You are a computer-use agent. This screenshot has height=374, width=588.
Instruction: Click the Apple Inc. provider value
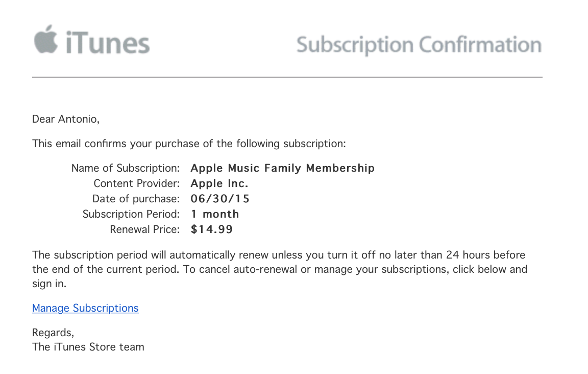point(219,183)
